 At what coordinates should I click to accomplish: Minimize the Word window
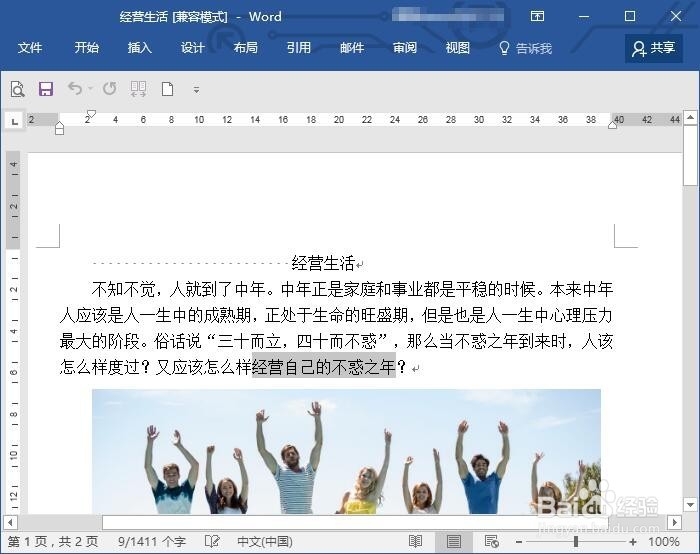[x=583, y=17]
